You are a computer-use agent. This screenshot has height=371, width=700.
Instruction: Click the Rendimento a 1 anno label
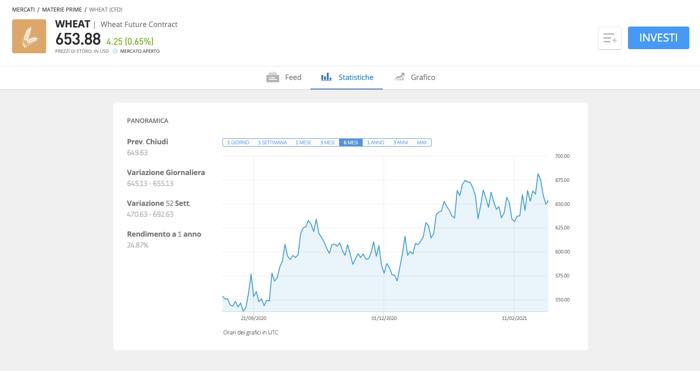point(164,234)
